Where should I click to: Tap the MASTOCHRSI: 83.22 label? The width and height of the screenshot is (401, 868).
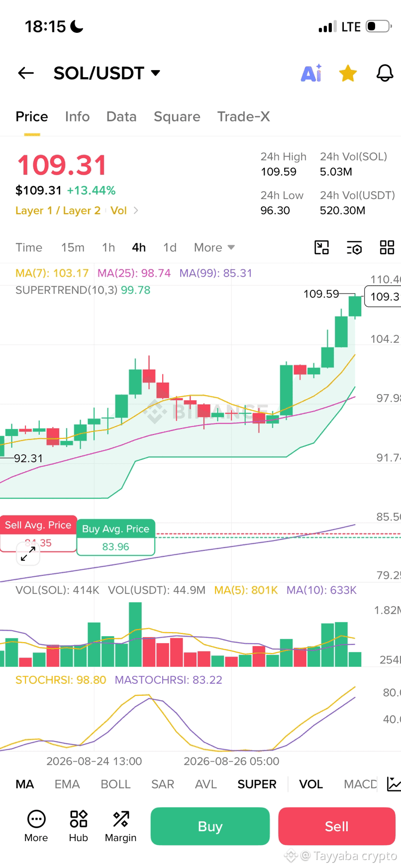[x=168, y=680]
